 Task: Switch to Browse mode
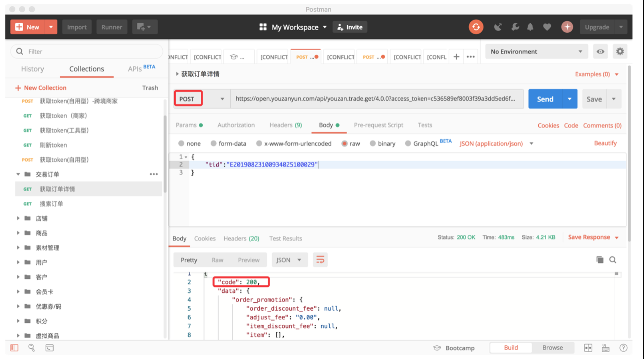pyautogui.click(x=552, y=348)
